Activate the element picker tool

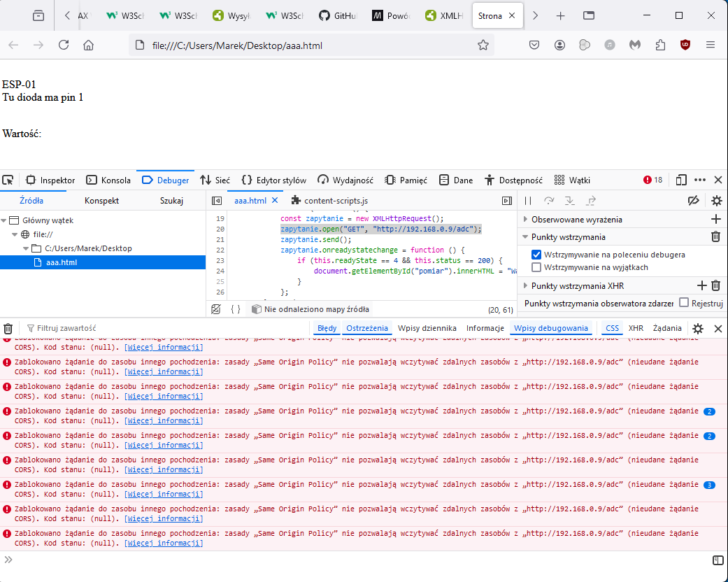pyautogui.click(x=8, y=180)
